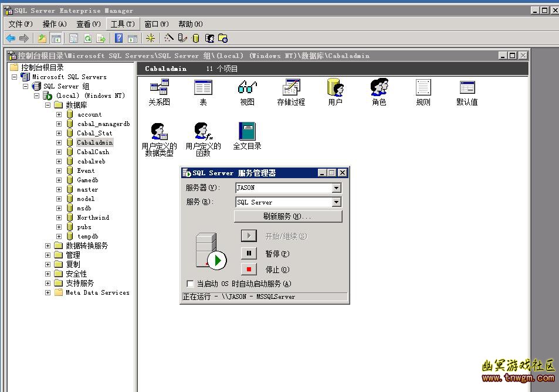Image resolution: width=559 pixels, height=392 pixels.
Task: Open the 帮助(H) menu
Action: click(191, 24)
